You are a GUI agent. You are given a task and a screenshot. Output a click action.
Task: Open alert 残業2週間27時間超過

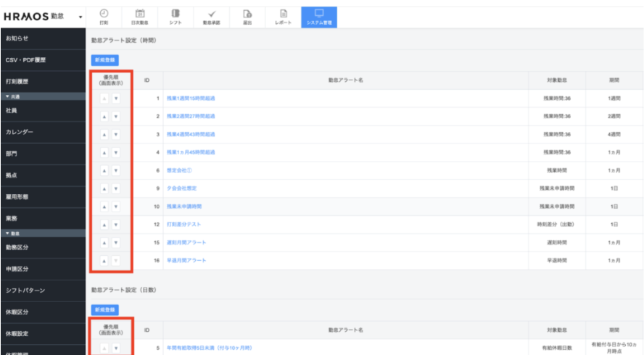[191, 116]
